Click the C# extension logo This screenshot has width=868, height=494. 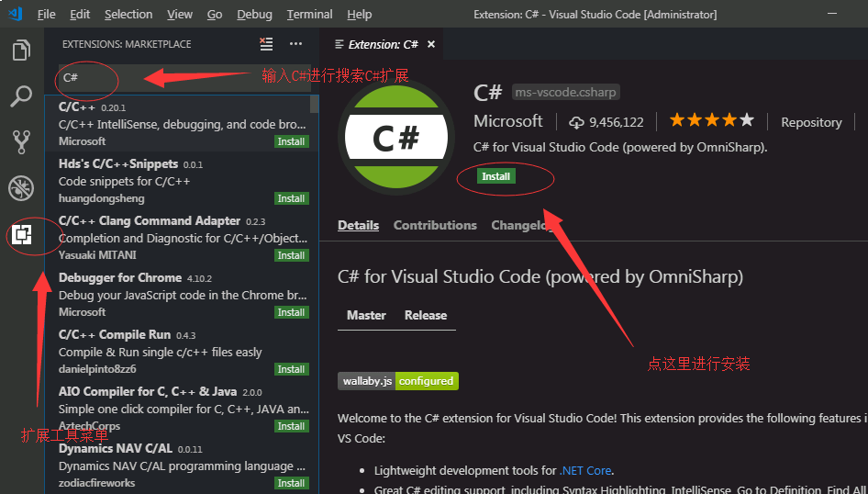coord(395,139)
